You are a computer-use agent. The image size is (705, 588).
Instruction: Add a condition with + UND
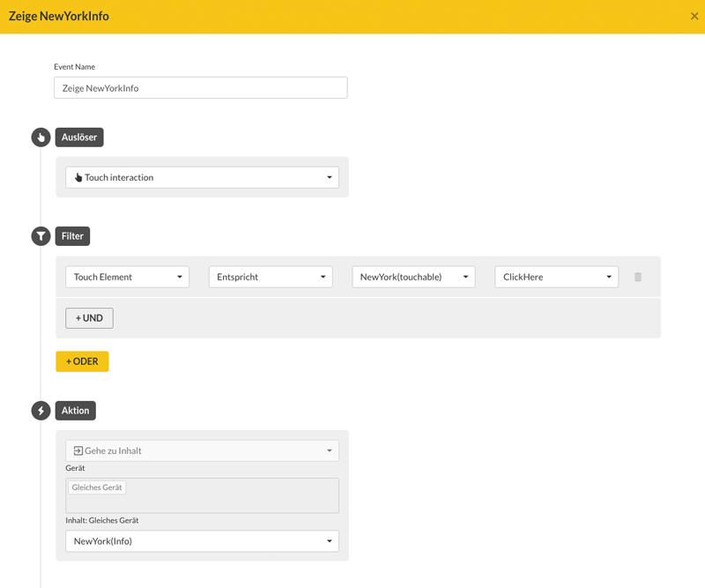click(89, 318)
